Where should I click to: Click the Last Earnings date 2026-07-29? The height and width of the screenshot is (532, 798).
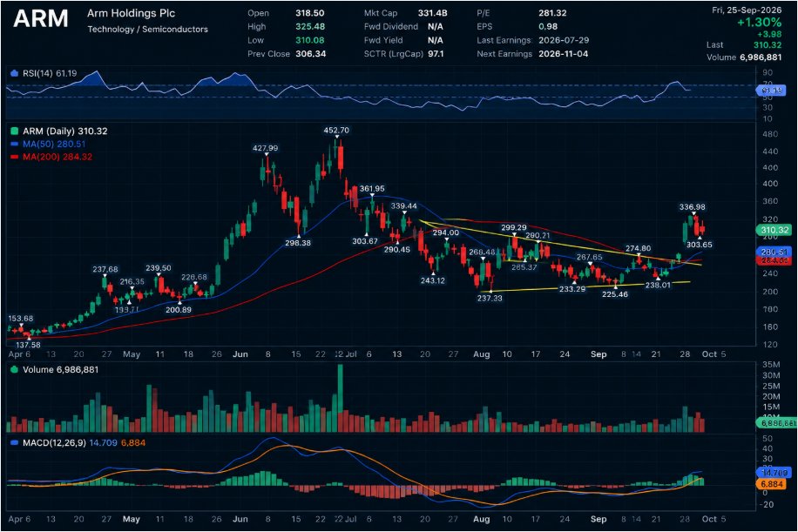point(564,40)
